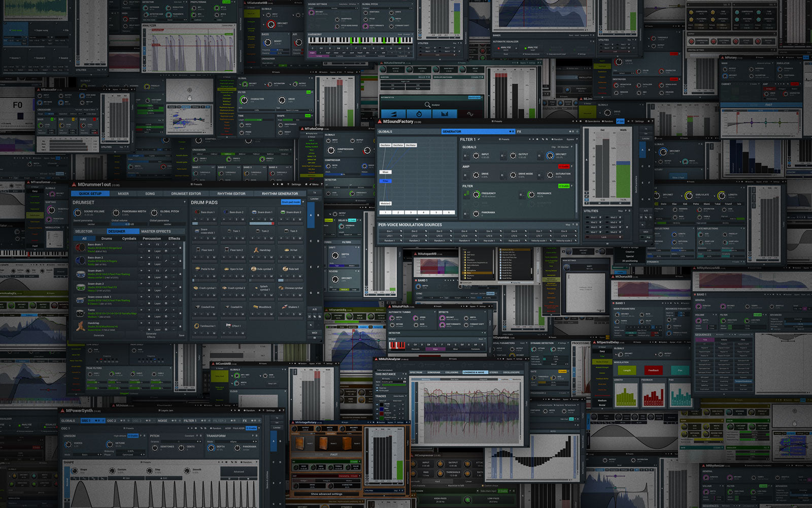Click the Snare drum 1 kit icon in list
The height and width of the screenshot is (508, 812).
[80, 274]
